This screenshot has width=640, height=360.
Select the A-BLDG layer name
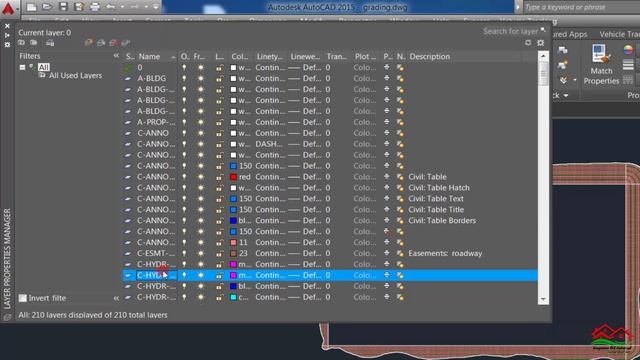pyautogui.click(x=151, y=78)
